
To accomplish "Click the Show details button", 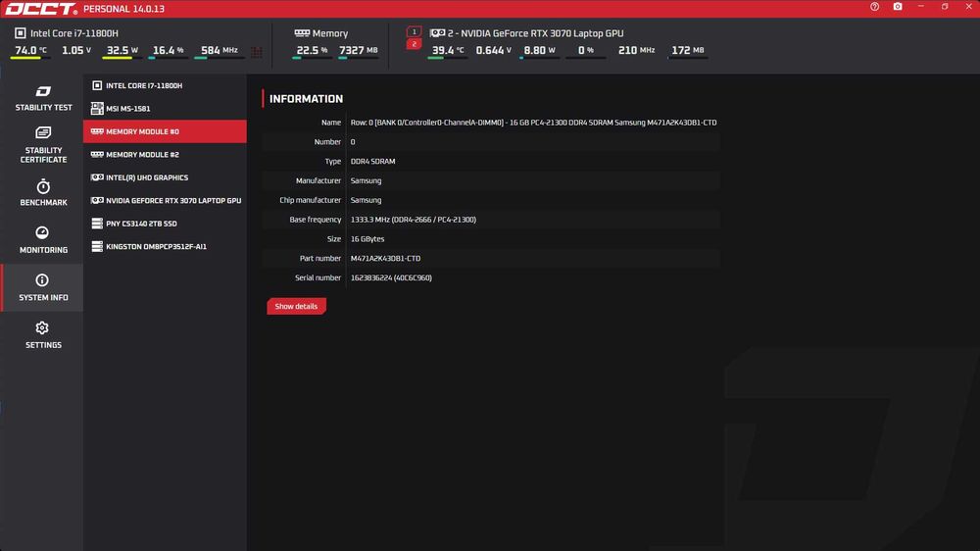I will [296, 307].
